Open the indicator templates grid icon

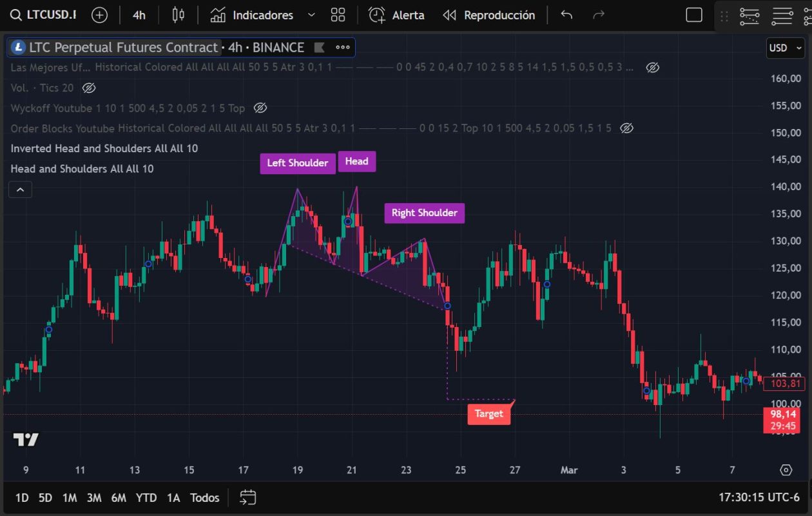[x=338, y=15]
